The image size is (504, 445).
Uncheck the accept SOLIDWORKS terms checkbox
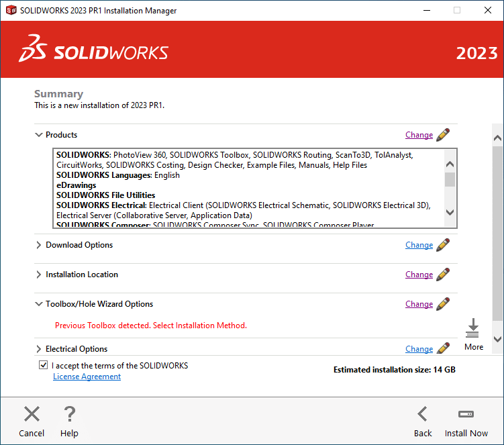tap(44, 366)
